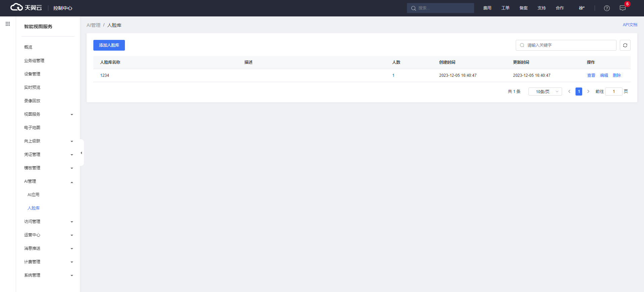
Task: Click the keyword search input field
Action: [566, 45]
